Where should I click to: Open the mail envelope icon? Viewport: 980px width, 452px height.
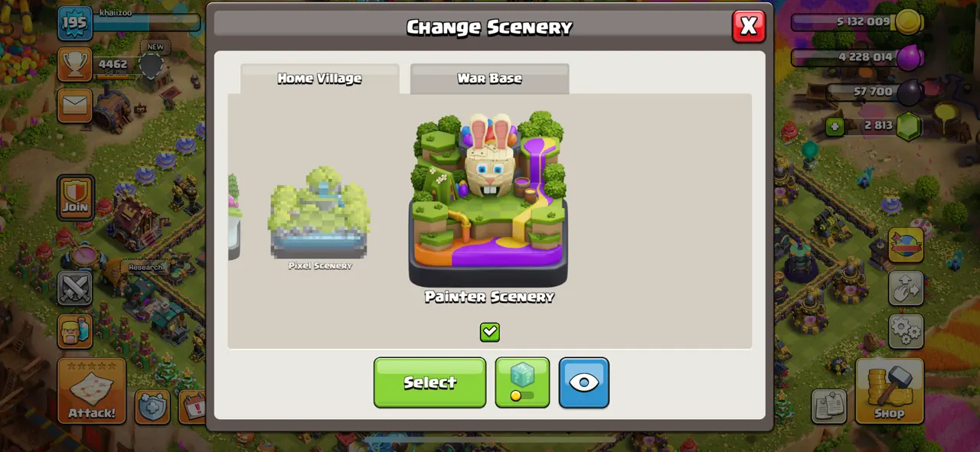point(75,106)
